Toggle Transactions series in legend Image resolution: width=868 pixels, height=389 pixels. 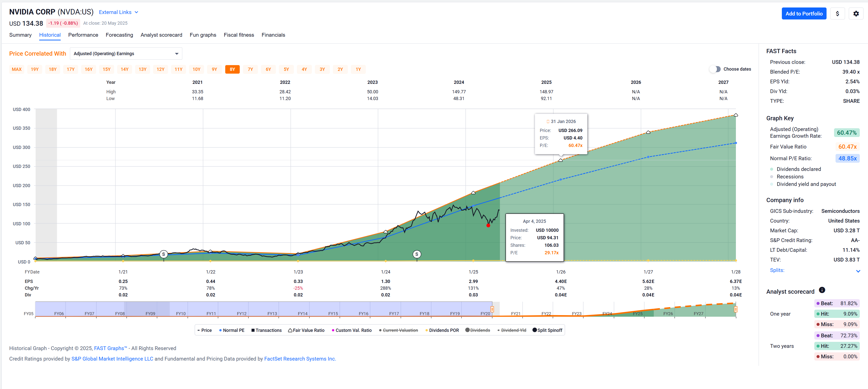266,330
